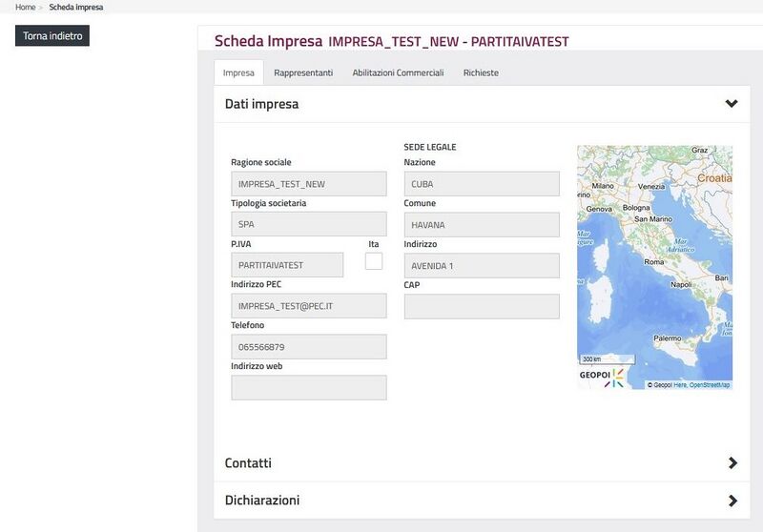The image size is (763, 532).
Task: Click the Indirizzo PEC field
Action: (x=308, y=306)
